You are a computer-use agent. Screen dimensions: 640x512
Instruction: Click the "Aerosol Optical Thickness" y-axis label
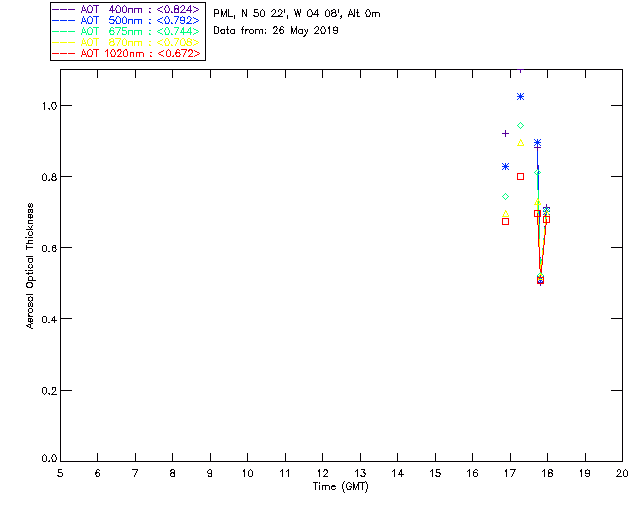[30, 266]
